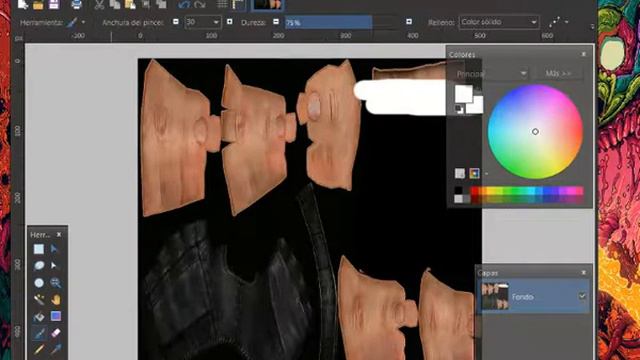
Task: Open the Principal color selector dropdown
Action: [x=491, y=74]
